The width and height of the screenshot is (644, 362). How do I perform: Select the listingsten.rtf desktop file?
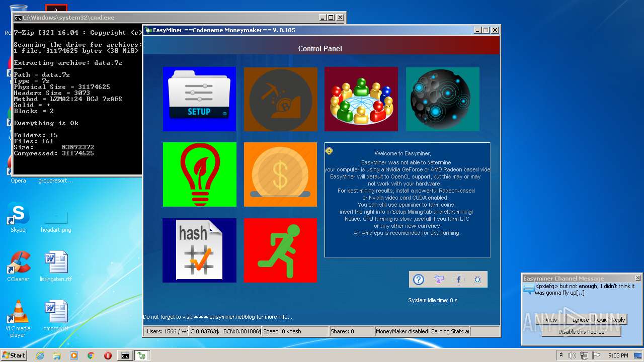click(x=56, y=266)
